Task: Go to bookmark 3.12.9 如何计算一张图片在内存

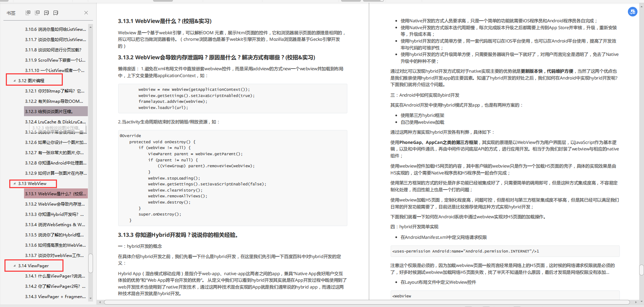Action: (56, 173)
